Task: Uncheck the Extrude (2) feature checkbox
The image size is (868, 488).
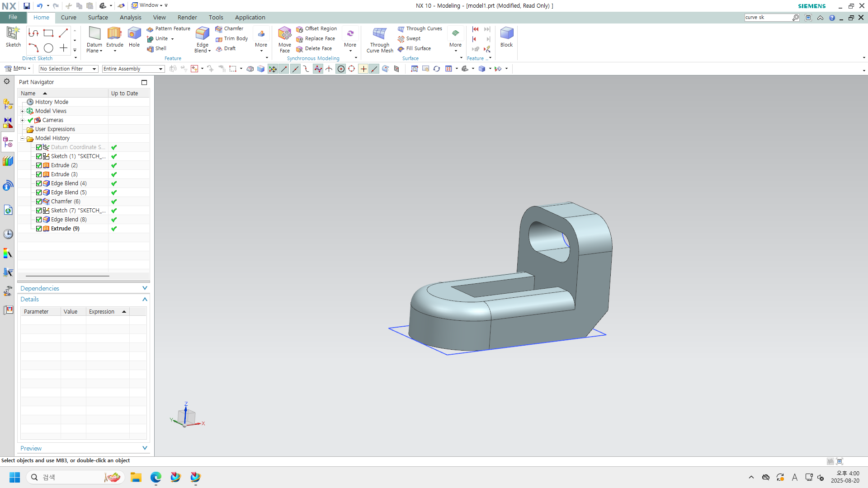Action: click(39, 165)
